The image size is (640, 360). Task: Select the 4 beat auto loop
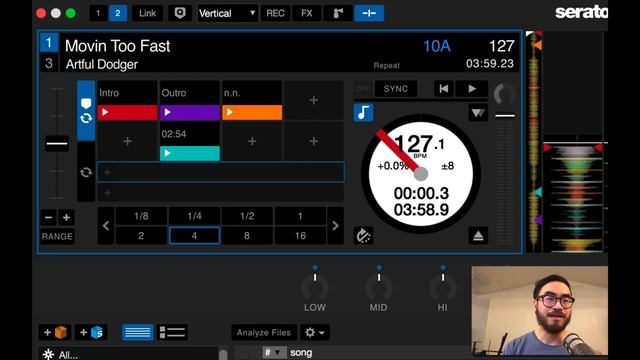(x=194, y=236)
